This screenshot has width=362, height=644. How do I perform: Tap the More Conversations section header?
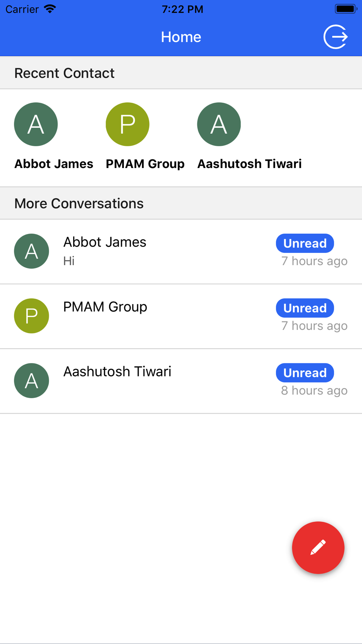click(x=181, y=203)
